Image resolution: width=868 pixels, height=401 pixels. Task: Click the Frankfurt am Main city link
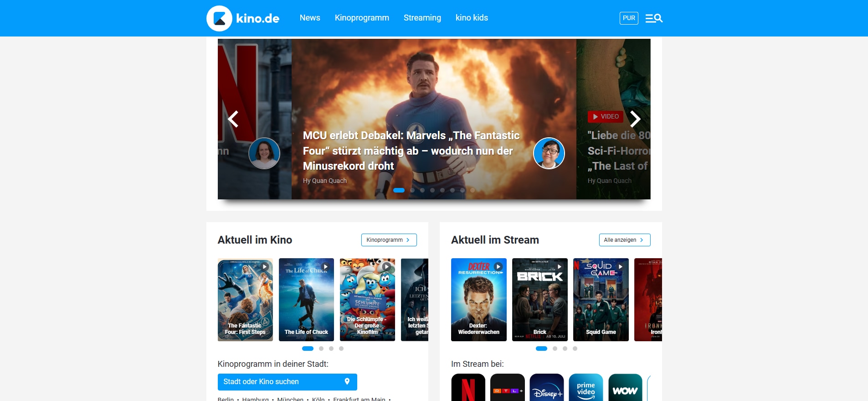tap(360, 399)
